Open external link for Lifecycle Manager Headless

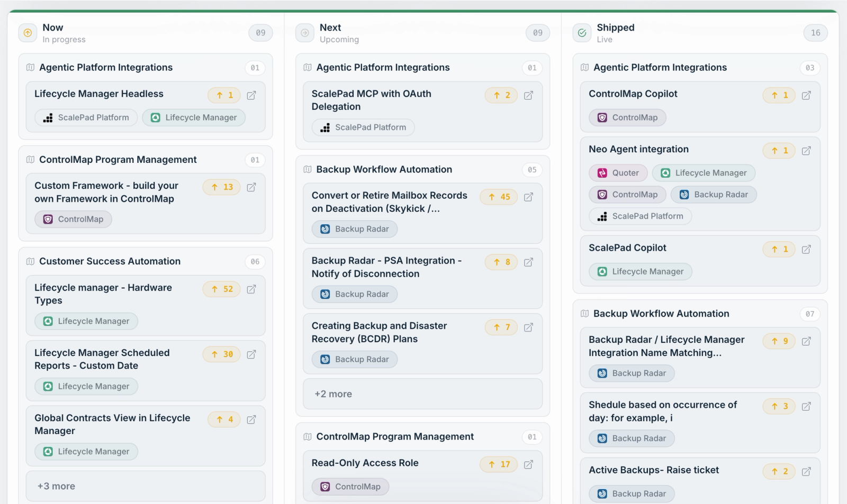[x=251, y=95]
